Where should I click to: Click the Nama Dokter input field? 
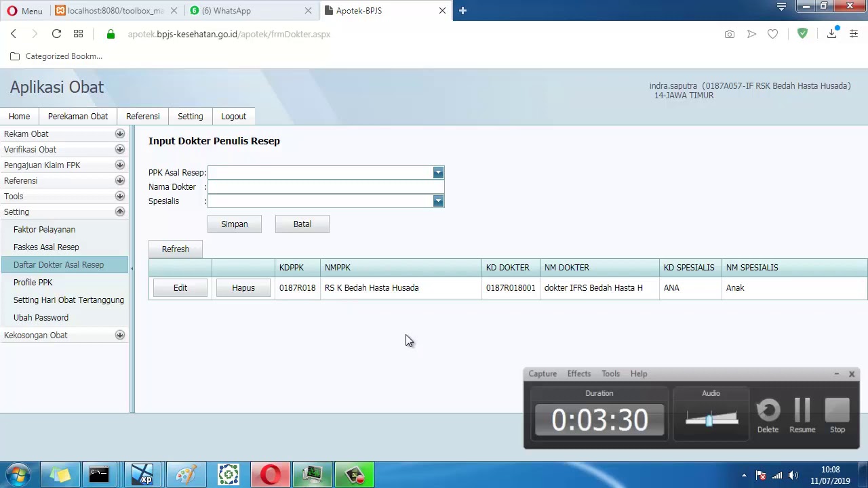(325, 187)
